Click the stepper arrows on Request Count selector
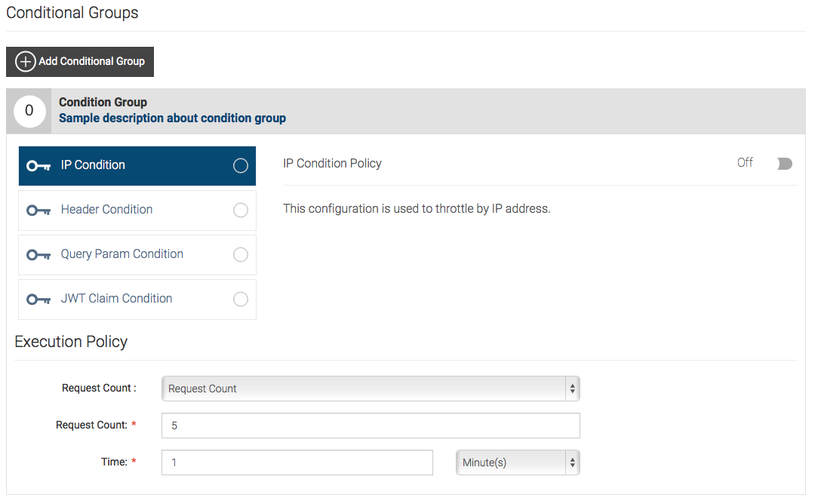The image size is (815, 504). coord(572,388)
